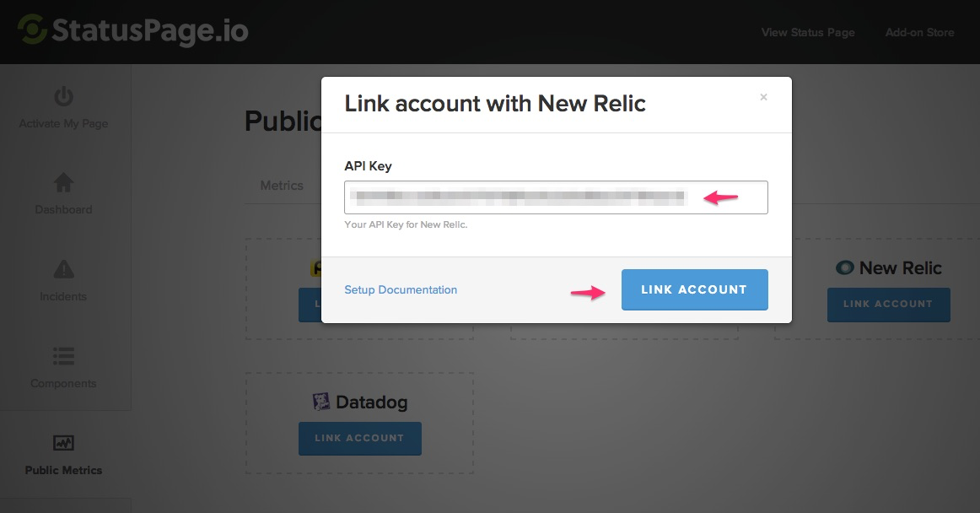This screenshot has height=513, width=980.
Task: Open the Dashboard home icon
Action: (x=63, y=182)
